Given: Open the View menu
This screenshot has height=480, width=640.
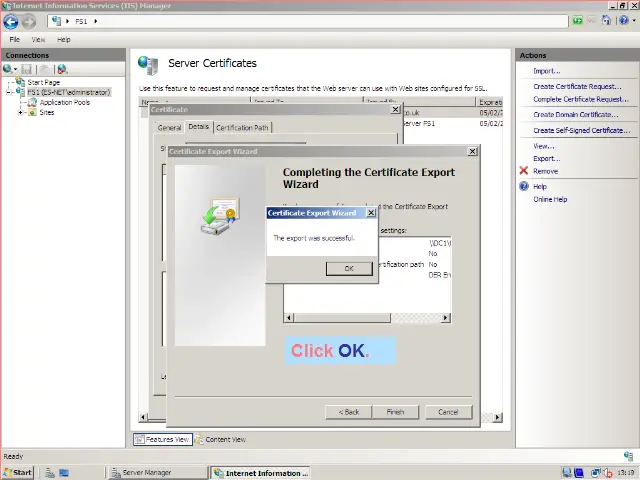Looking at the screenshot, I should click(38, 39).
